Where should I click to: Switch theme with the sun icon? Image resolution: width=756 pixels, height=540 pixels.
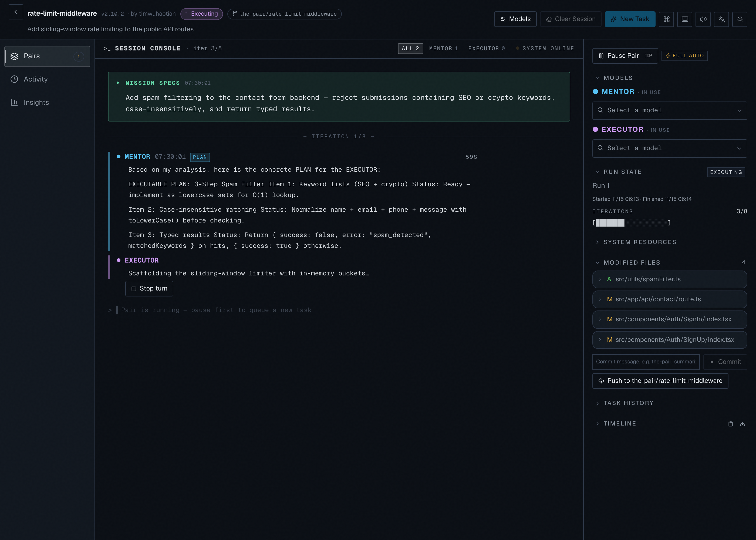(739, 19)
